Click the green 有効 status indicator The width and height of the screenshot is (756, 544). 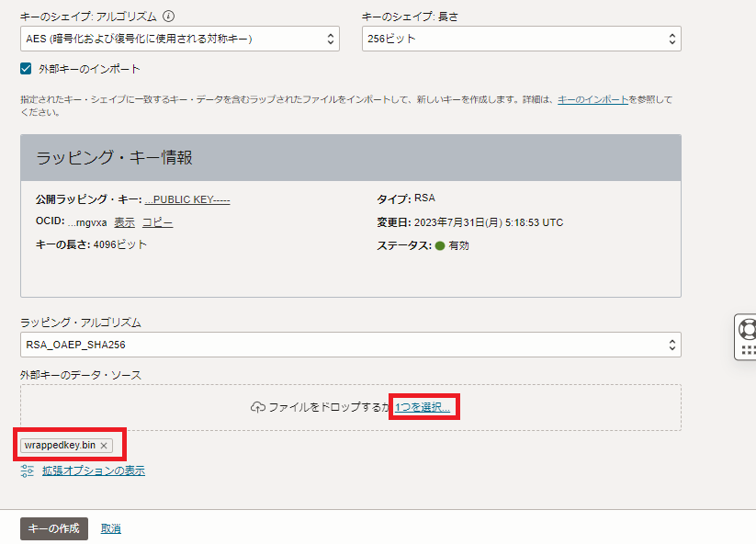tap(440, 246)
